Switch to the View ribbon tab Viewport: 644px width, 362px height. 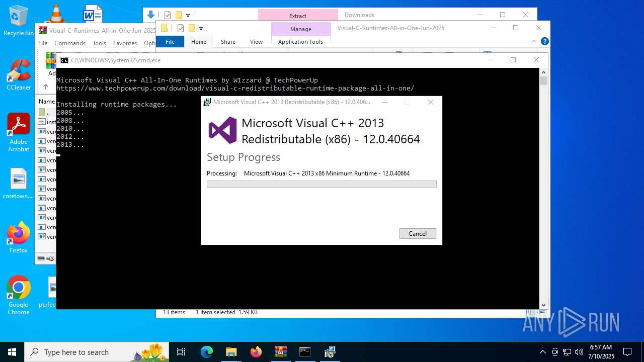(x=256, y=42)
